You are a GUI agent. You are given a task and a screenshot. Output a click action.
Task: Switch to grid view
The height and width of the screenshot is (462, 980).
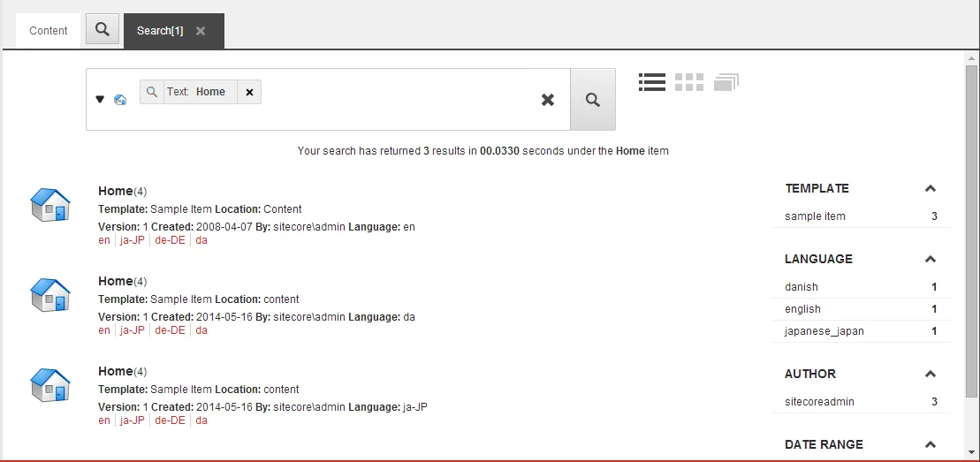point(688,82)
